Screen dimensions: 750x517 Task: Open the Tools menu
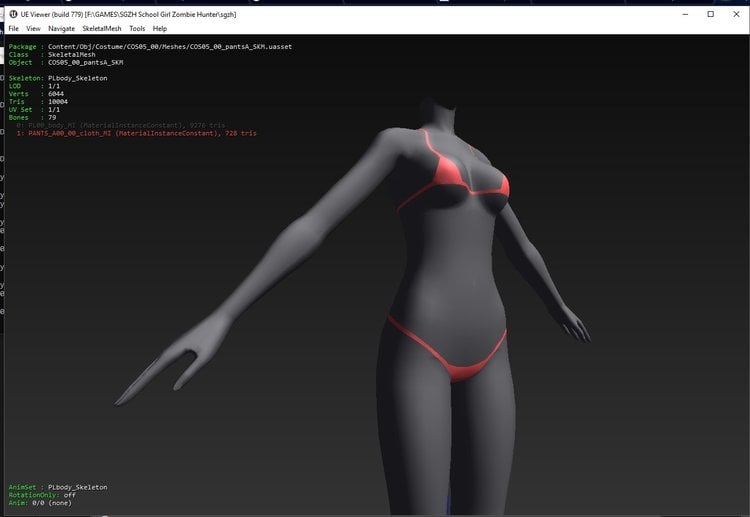pyautogui.click(x=137, y=29)
